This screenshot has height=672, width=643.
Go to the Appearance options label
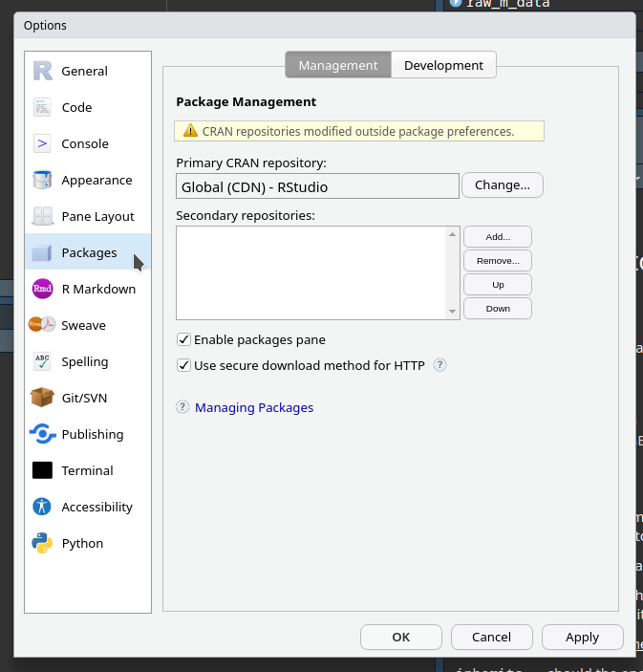[x=96, y=181]
